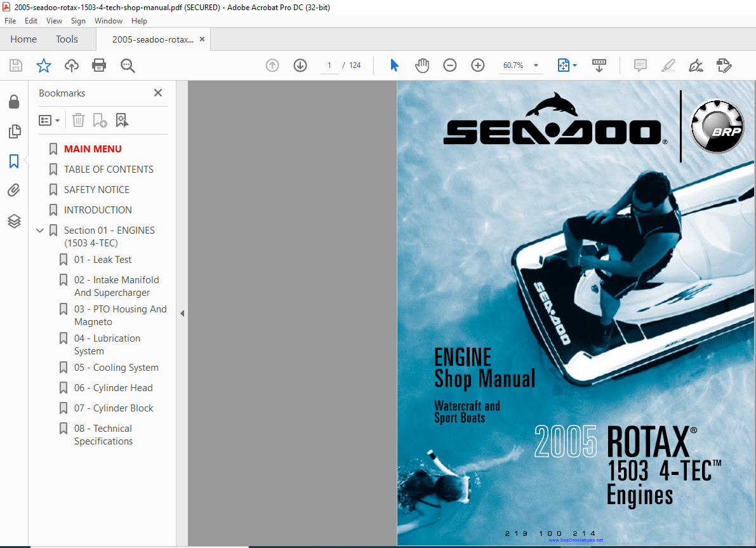
Task: Open the Help menu
Action: pyautogui.click(x=140, y=21)
